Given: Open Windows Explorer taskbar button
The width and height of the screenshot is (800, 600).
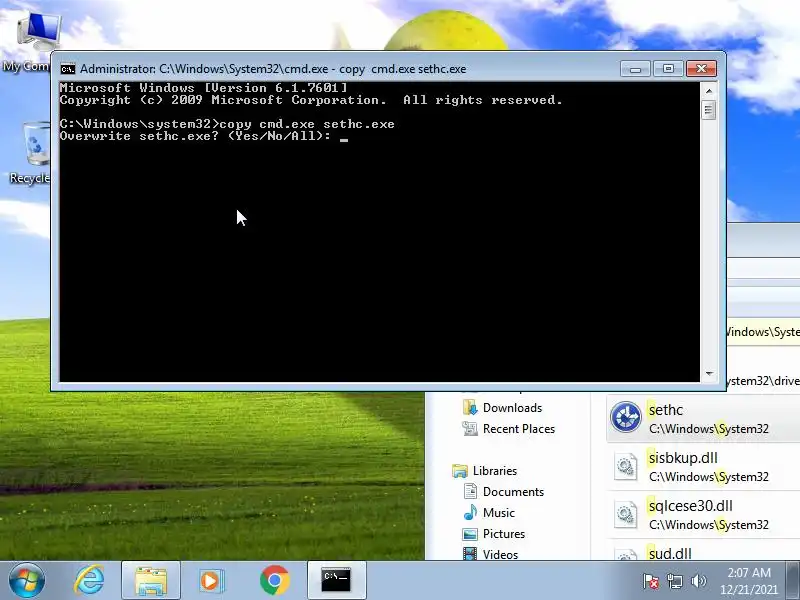Looking at the screenshot, I should coord(151,580).
